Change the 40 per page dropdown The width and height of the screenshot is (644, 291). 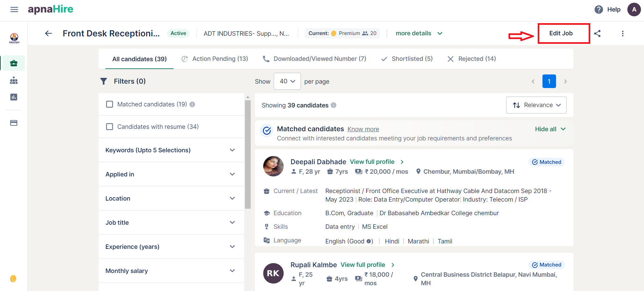click(x=287, y=81)
